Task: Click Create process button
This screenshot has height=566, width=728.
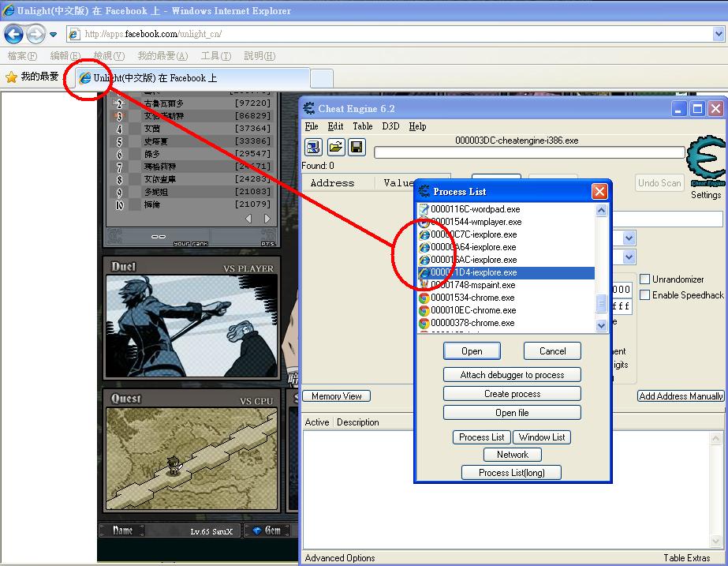Action: [x=512, y=394]
